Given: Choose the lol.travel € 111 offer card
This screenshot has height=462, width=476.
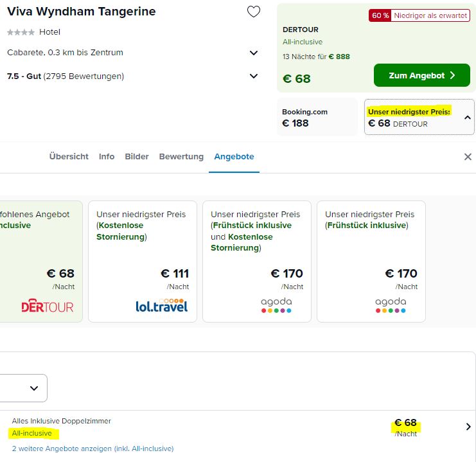Looking at the screenshot, I should (x=143, y=262).
